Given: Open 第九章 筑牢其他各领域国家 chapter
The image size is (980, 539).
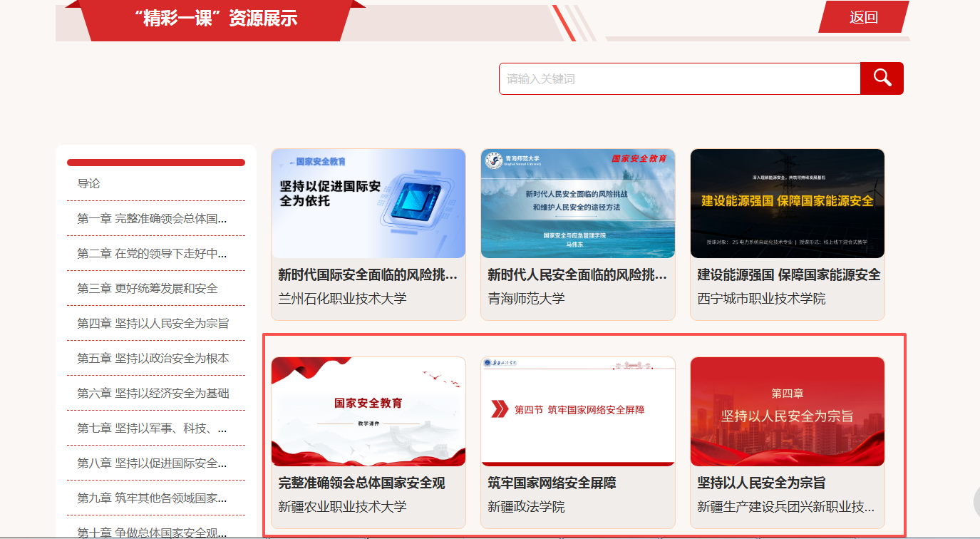Looking at the screenshot, I should [x=152, y=498].
